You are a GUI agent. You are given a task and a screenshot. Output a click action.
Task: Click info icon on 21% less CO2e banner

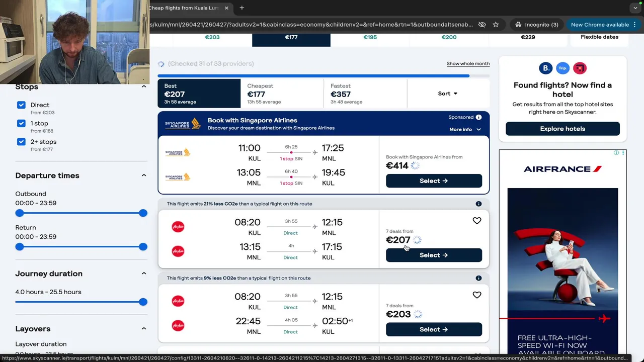tap(478, 204)
